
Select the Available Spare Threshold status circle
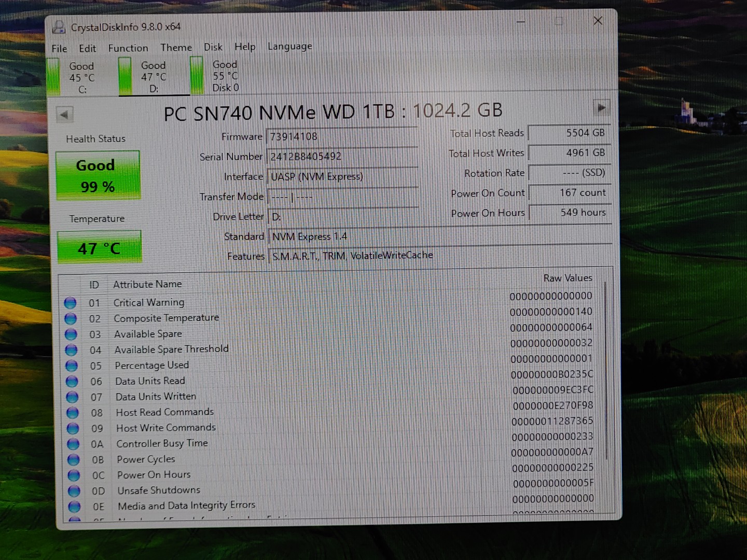pyautogui.click(x=72, y=350)
